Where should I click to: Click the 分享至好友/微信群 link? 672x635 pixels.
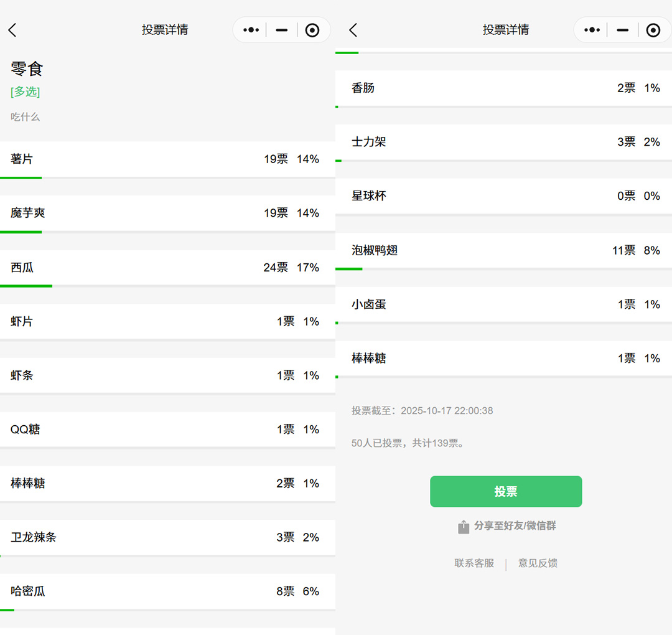click(x=515, y=526)
